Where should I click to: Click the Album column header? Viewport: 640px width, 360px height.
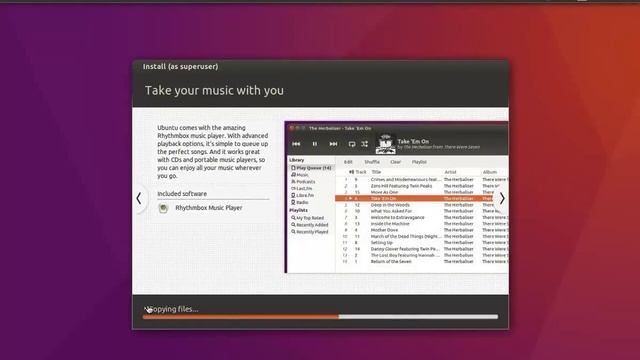(490, 172)
